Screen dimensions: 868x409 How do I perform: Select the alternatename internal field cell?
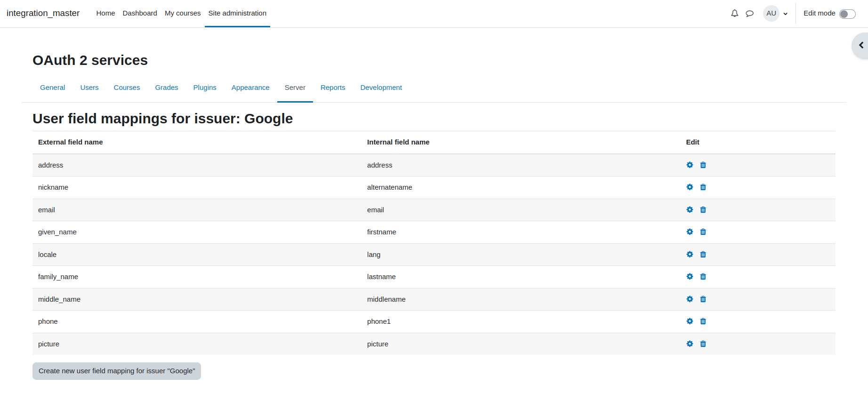point(390,187)
